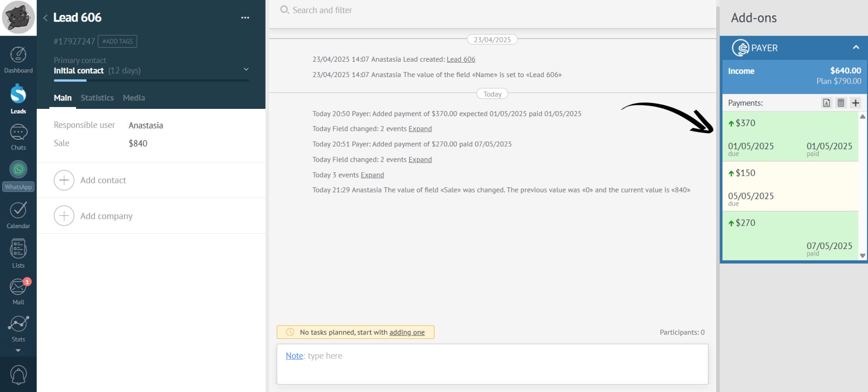Expand the Initial contact stage dropdown
The height and width of the screenshot is (392, 868).
click(x=246, y=70)
